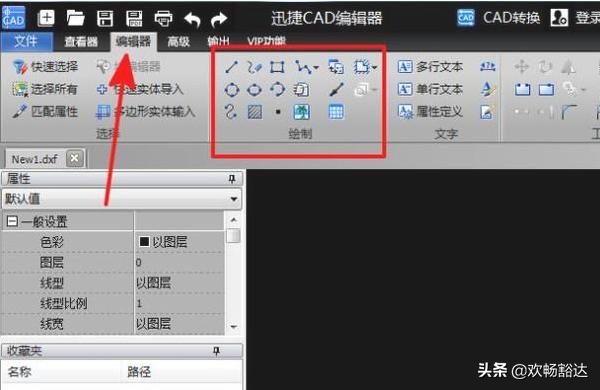Click the 线型 value 以图层

(x=179, y=283)
